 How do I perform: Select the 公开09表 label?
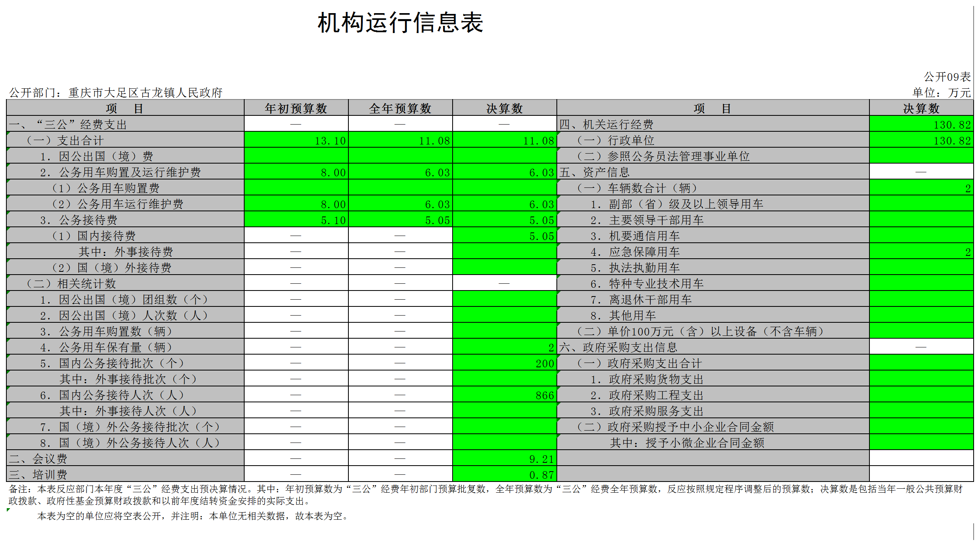pos(947,77)
